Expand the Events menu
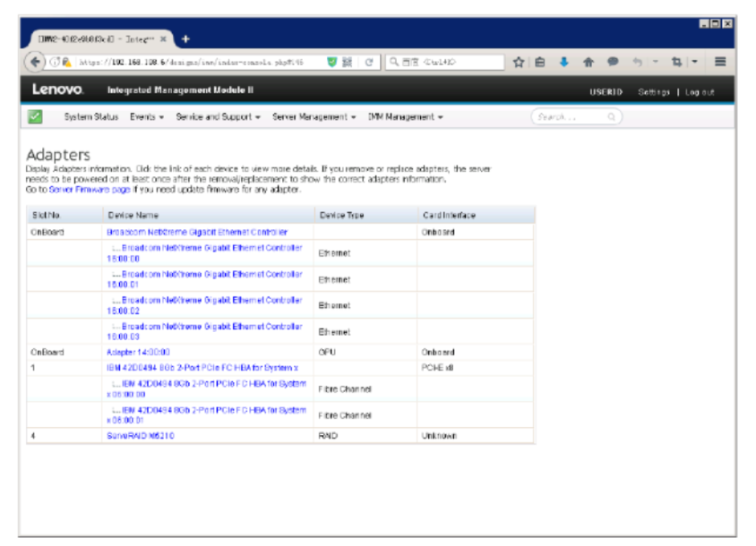 [147, 116]
